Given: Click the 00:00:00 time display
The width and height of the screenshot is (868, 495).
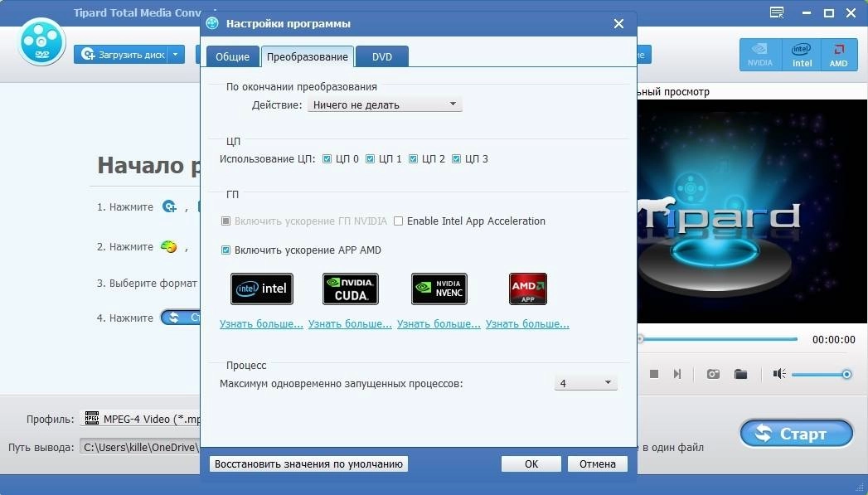Looking at the screenshot, I should (x=834, y=339).
